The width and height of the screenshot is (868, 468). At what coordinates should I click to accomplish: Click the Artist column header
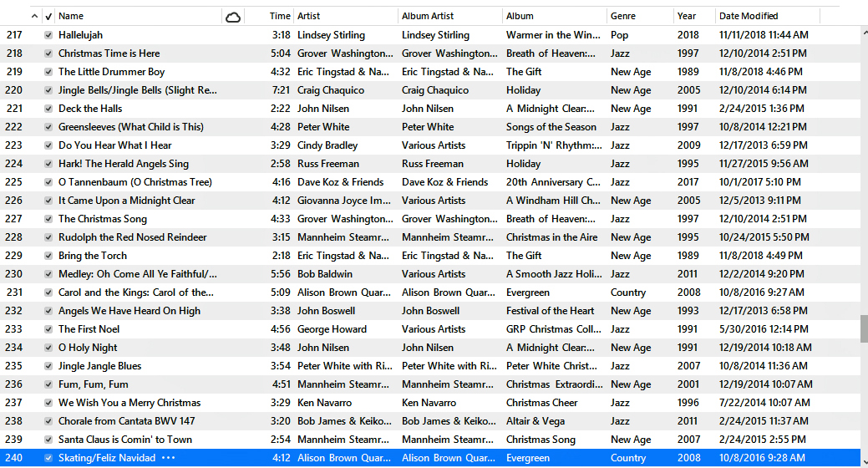343,16
